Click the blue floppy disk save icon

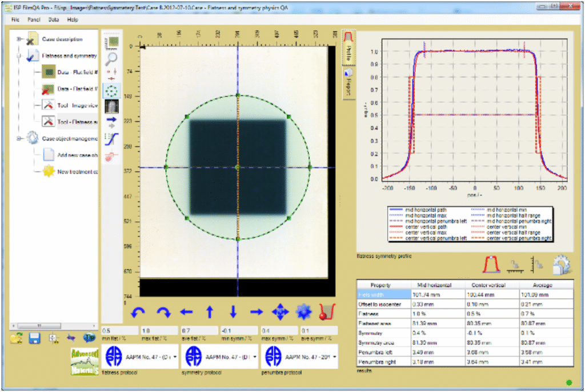(x=34, y=338)
